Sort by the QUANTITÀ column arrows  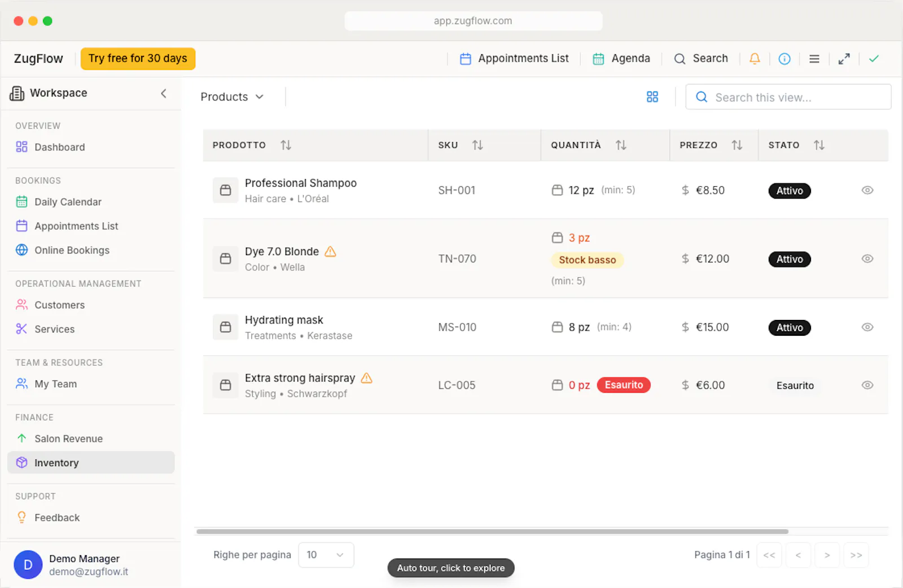(621, 145)
